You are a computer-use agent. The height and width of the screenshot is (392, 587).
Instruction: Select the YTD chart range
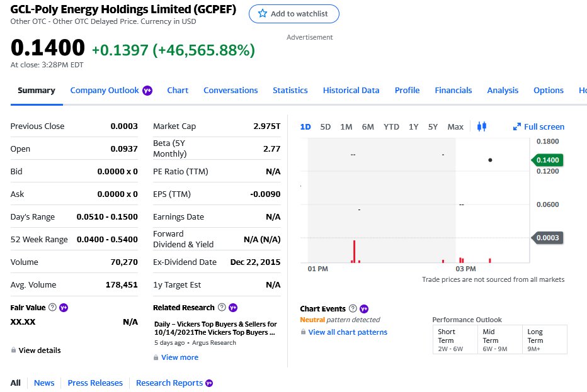click(x=391, y=127)
